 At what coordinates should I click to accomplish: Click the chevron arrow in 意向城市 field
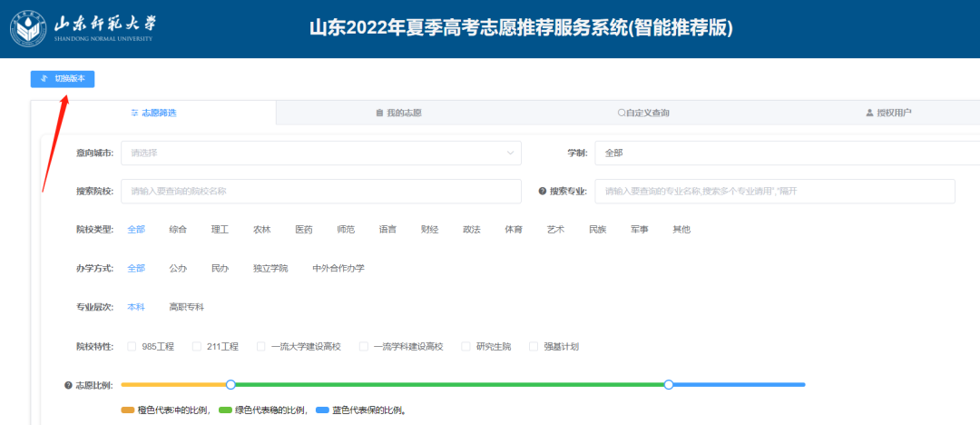coord(510,153)
